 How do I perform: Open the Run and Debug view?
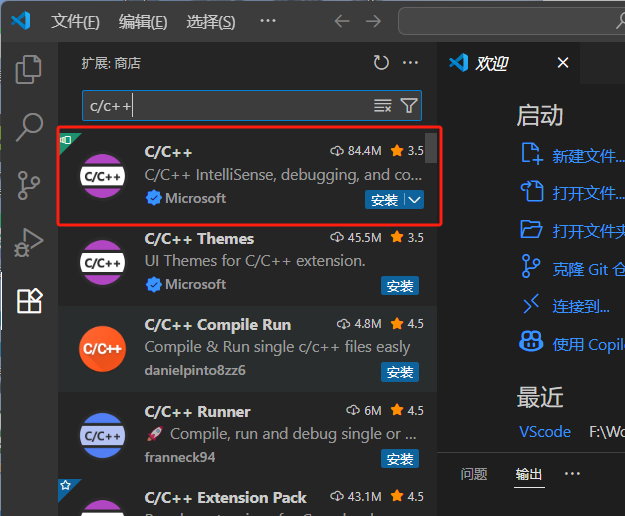point(29,243)
